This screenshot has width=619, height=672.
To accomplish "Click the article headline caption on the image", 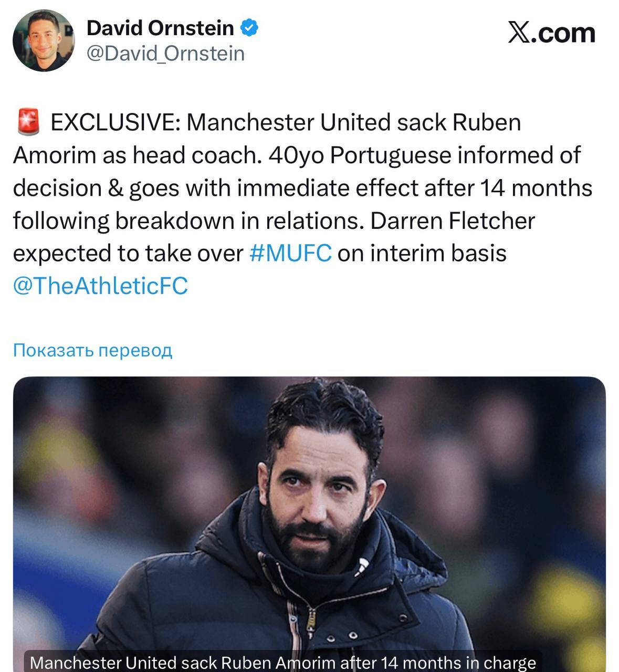I will pyautogui.click(x=283, y=663).
